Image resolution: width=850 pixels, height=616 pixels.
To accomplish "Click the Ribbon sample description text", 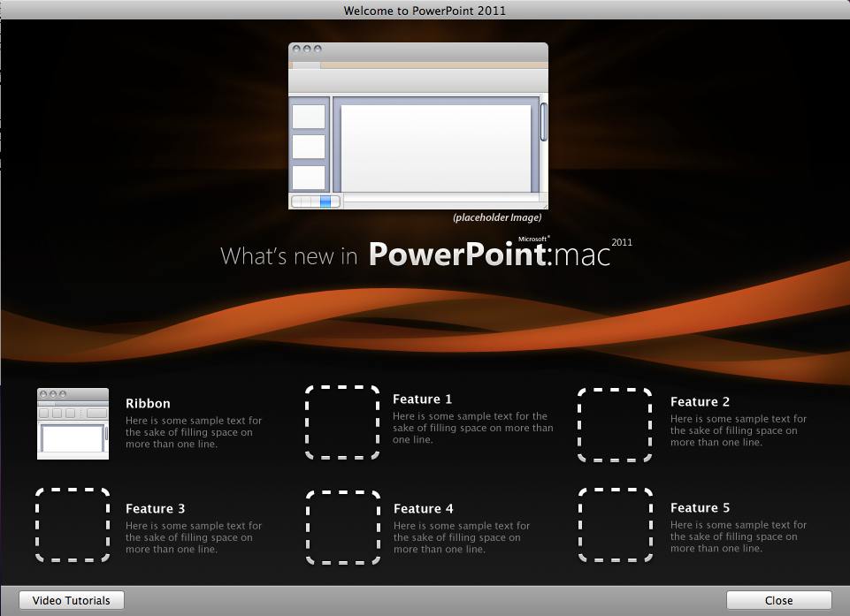I will 194,432.
